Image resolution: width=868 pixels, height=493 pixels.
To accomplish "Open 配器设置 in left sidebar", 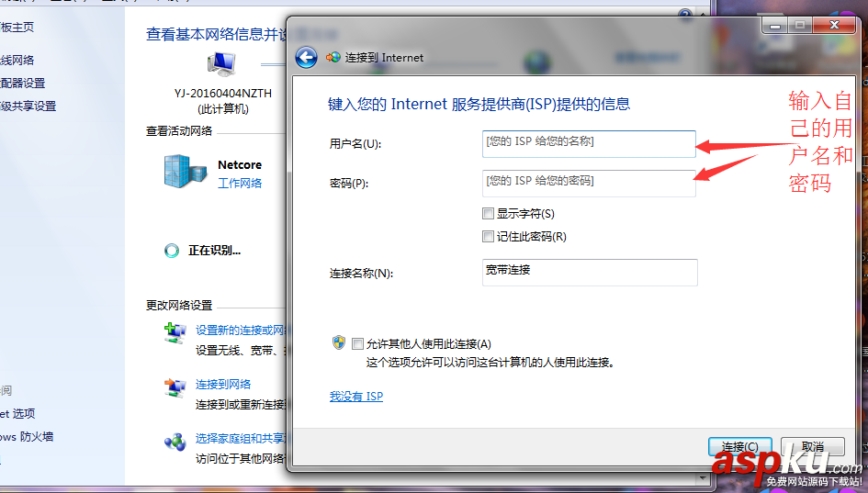I will click(x=23, y=83).
